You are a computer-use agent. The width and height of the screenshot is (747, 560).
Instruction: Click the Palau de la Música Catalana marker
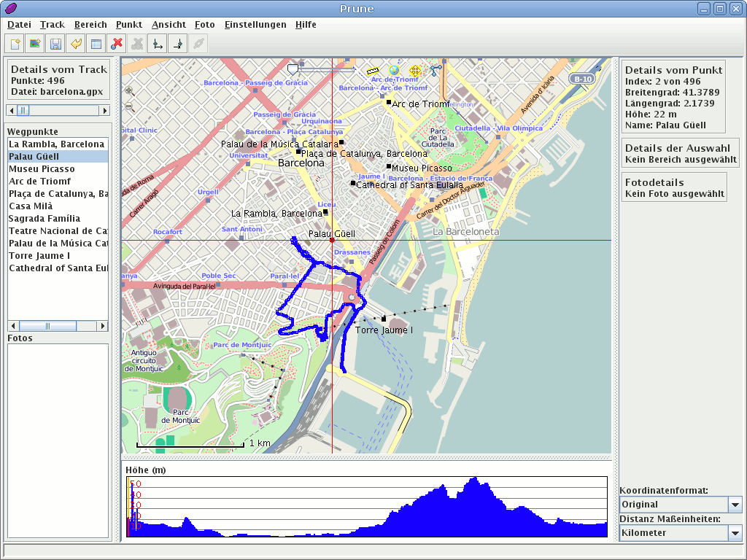341,142
